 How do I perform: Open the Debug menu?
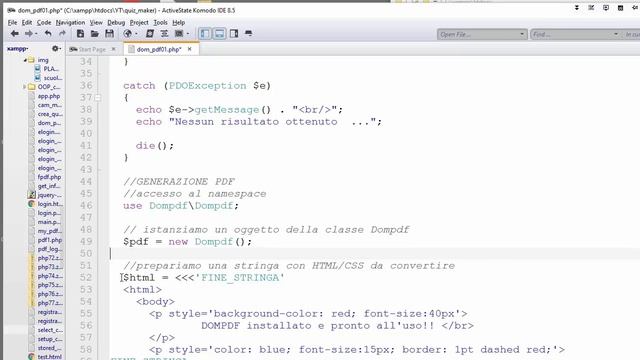pos(116,22)
